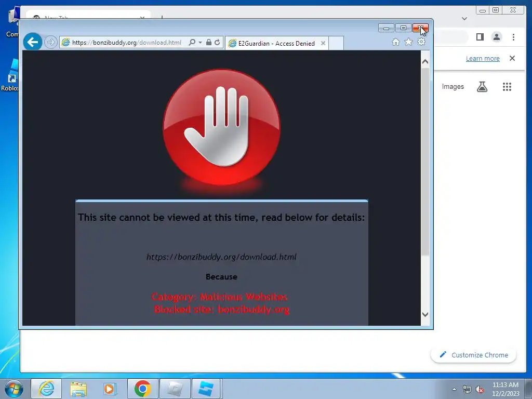Refresh the bonzibuddy.org page
Screen dimensions: 532x399
point(217,42)
